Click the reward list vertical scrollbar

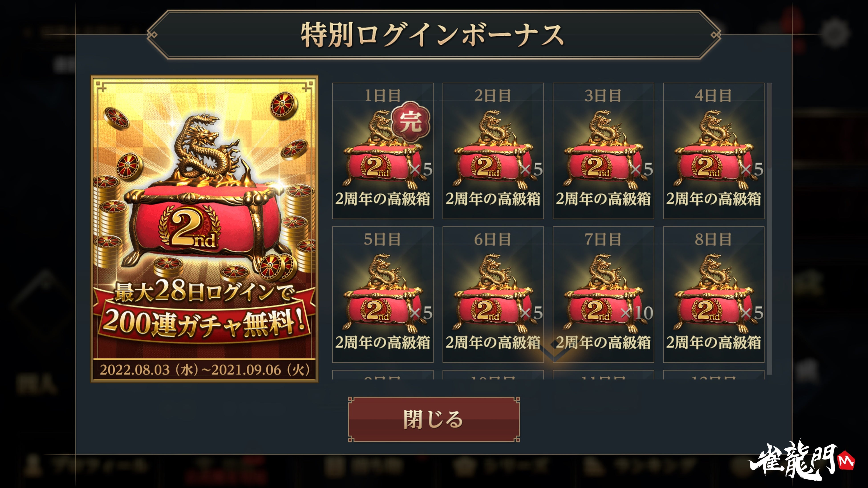[x=769, y=229]
